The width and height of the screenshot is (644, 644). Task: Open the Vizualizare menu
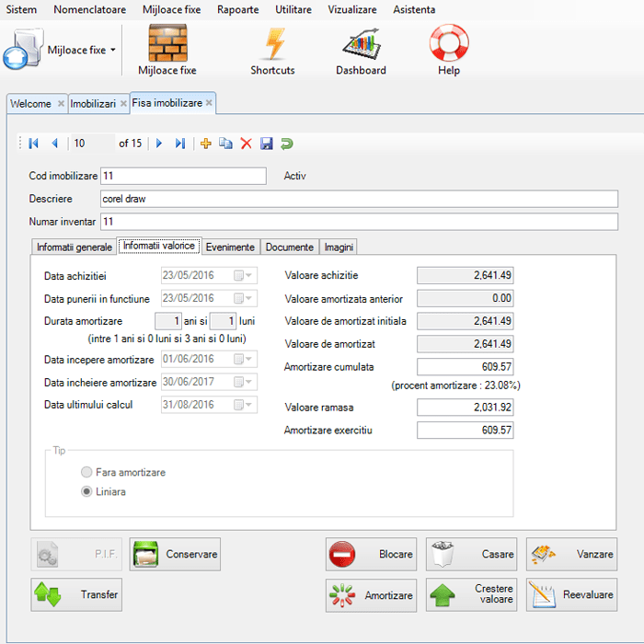pyautogui.click(x=352, y=9)
